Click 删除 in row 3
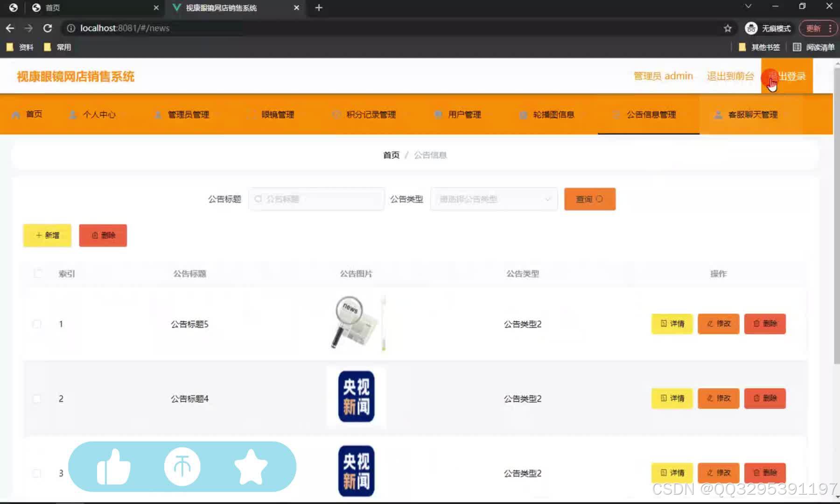 pyautogui.click(x=765, y=473)
